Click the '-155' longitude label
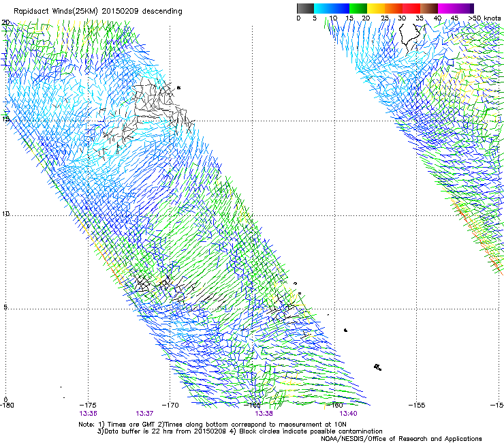Viewport: 504px width, 443px height. point(417,406)
